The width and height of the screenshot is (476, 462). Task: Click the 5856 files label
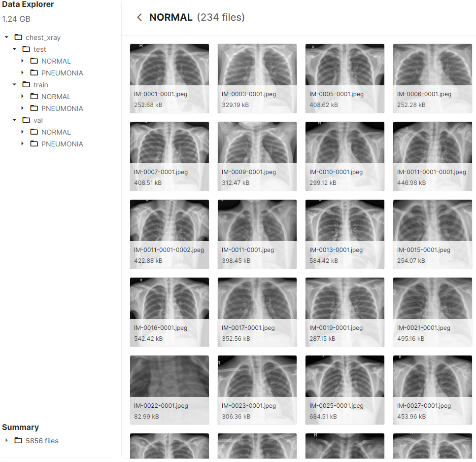pos(42,441)
